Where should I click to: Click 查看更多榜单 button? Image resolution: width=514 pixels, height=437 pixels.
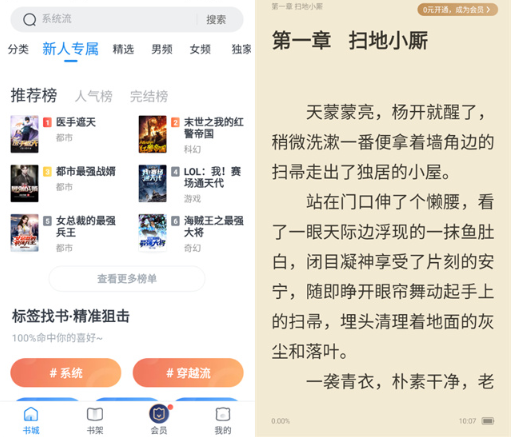click(127, 279)
